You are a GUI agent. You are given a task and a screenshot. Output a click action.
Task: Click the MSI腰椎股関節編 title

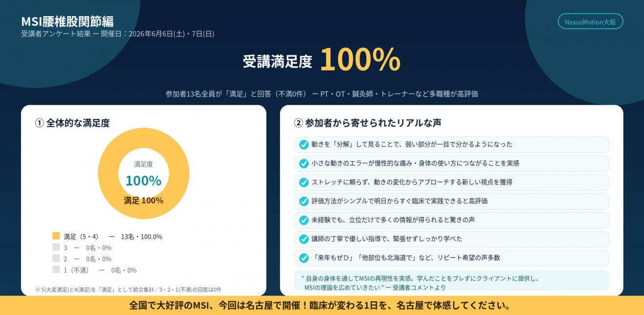click(x=67, y=21)
